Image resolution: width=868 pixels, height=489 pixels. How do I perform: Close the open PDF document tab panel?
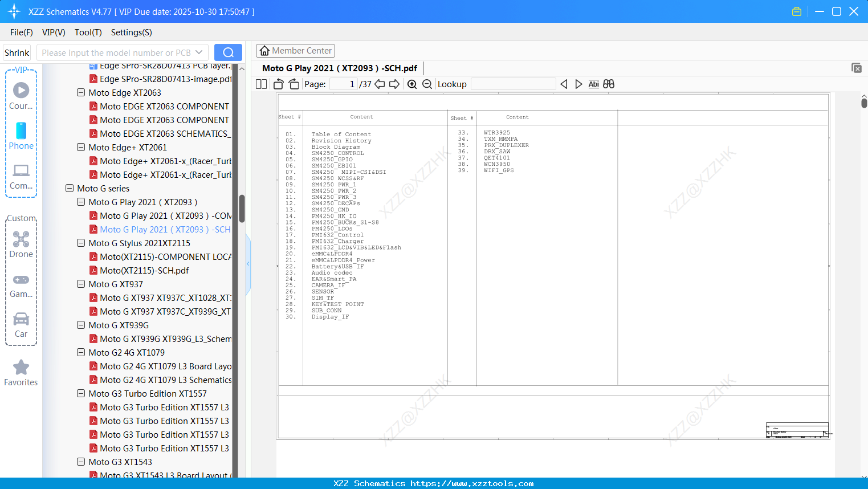[x=856, y=68]
